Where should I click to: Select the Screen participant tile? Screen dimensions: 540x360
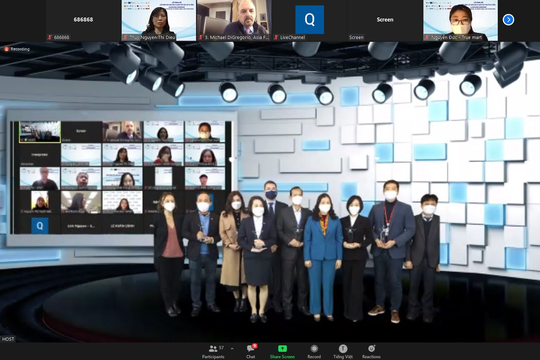click(385, 20)
